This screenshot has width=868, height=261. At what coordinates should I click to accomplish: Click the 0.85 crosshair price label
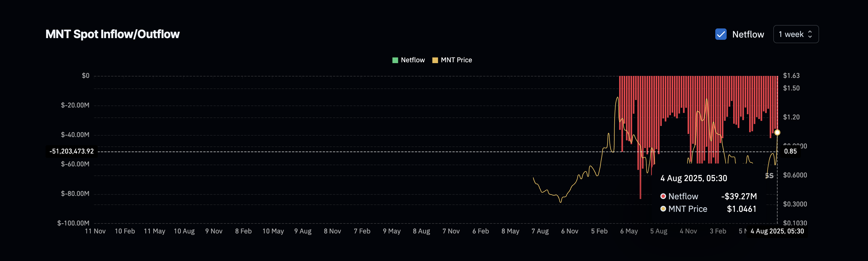pos(790,151)
